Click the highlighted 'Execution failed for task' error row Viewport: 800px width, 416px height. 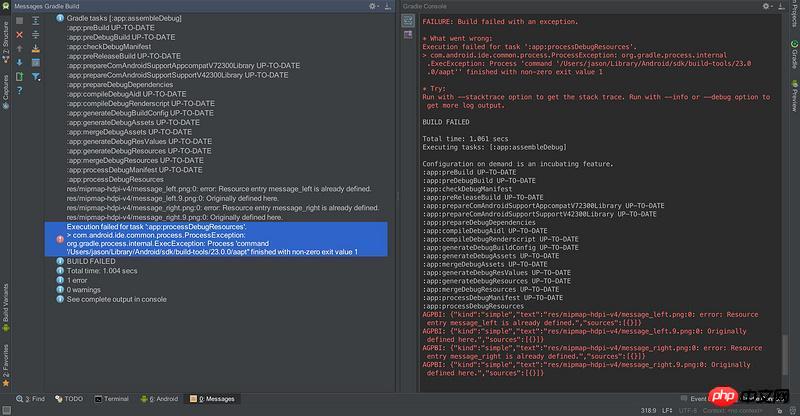click(x=216, y=239)
